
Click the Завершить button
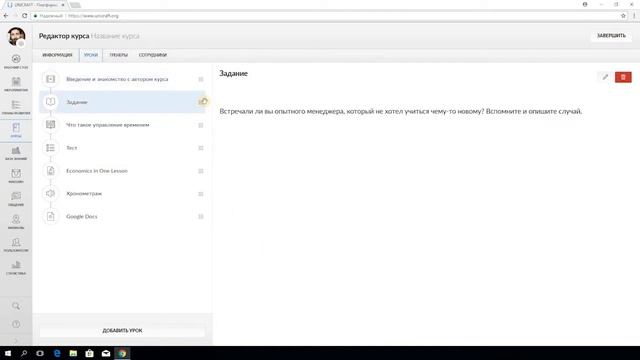point(611,36)
